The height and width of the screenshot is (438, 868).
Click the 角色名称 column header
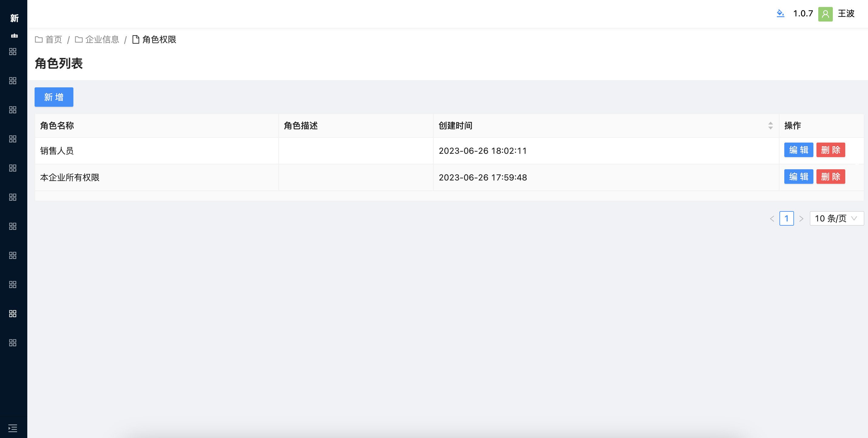point(157,126)
